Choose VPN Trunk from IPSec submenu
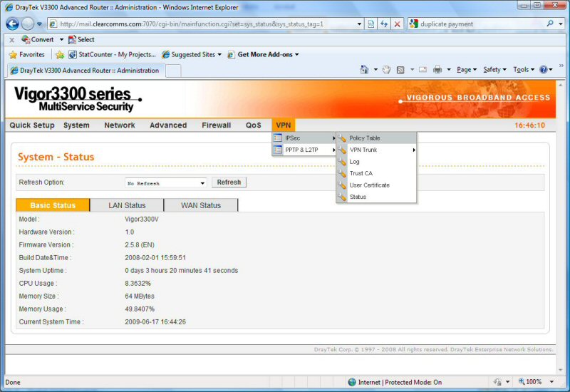The width and height of the screenshot is (570, 392). [x=376, y=150]
